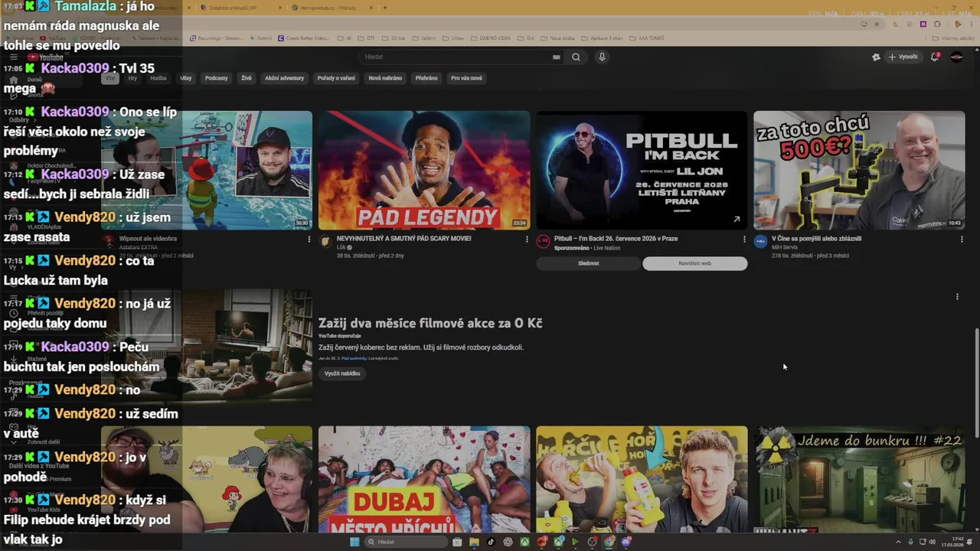Open the on-screen keyboard icon in search box
This screenshot has width=980, height=551.
coord(557,57)
